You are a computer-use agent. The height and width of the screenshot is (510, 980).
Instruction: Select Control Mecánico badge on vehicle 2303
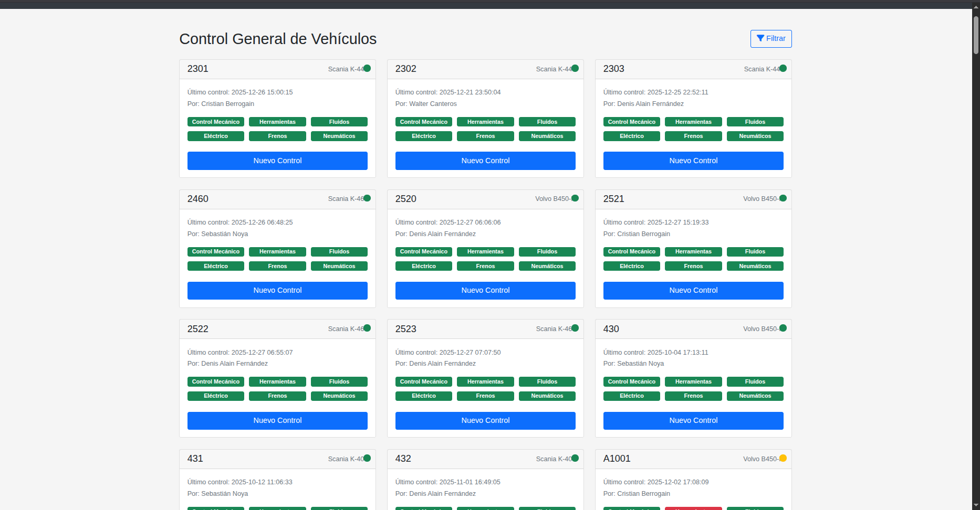click(631, 122)
